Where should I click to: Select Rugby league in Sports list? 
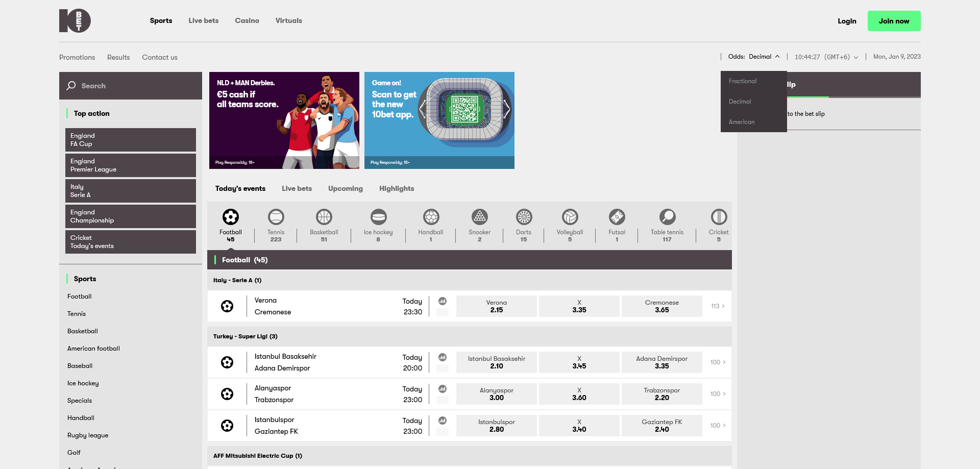(x=88, y=435)
